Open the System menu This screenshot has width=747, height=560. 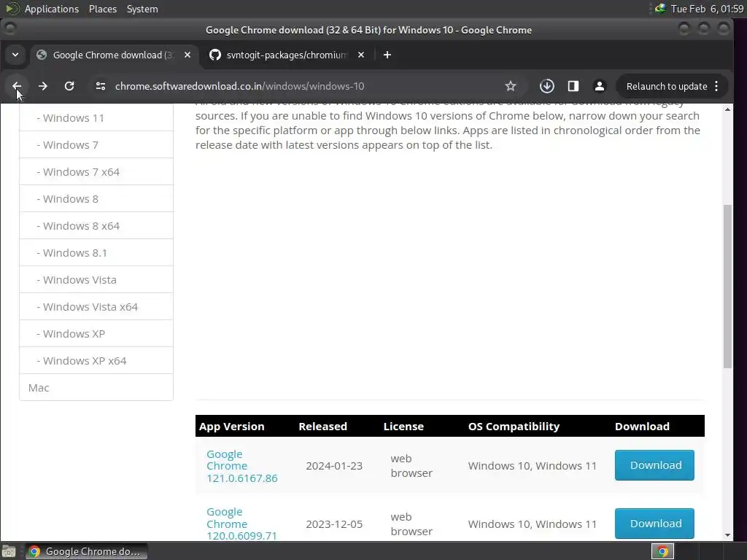[x=142, y=9]
